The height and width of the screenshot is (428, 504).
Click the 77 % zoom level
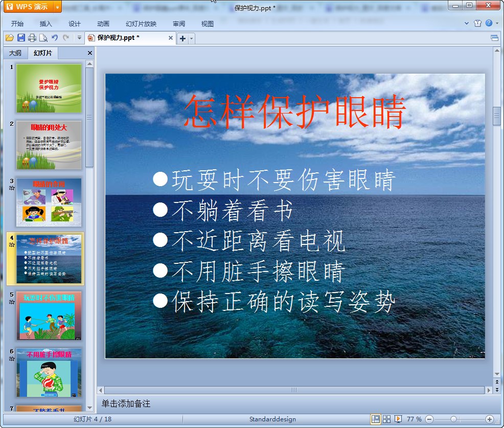pyautogui.click(x=414, y=419)
